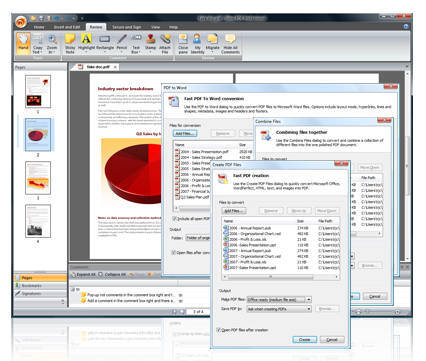
Task: Click the page number field showing 2 of 4
Action: 199,312
